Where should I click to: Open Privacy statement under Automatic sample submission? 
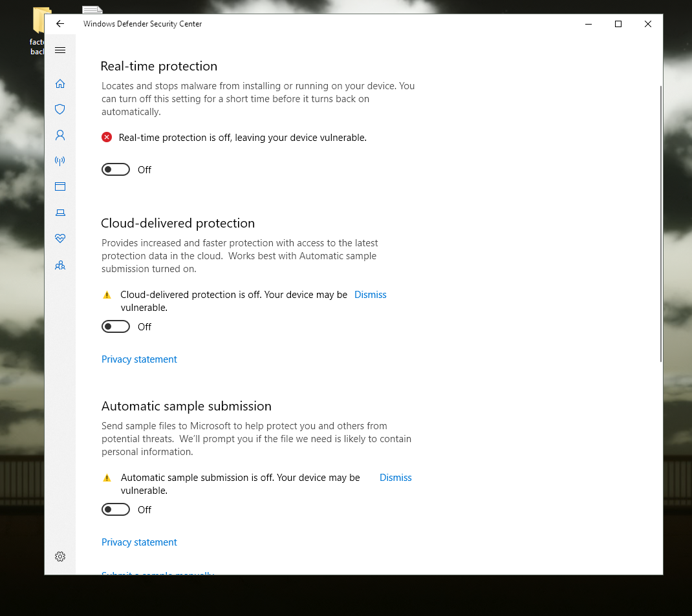pos(139,542)
